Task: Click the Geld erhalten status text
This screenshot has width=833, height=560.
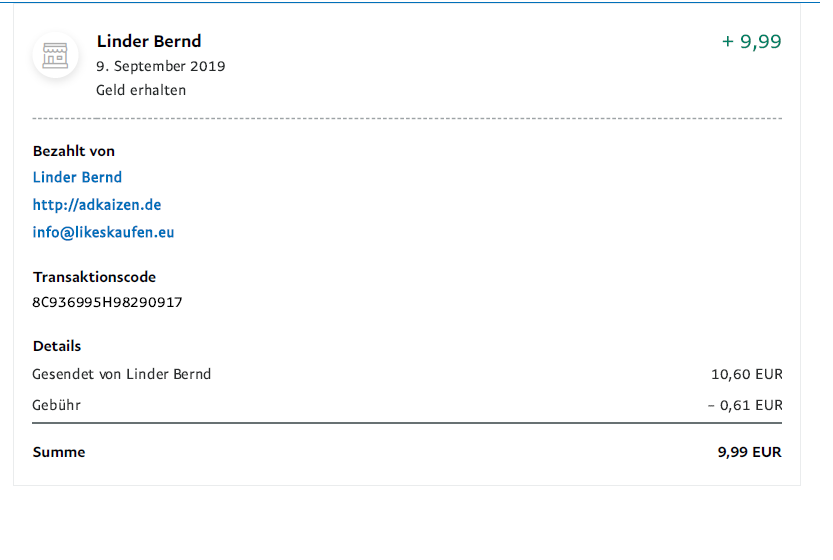Action: point(141,90)
